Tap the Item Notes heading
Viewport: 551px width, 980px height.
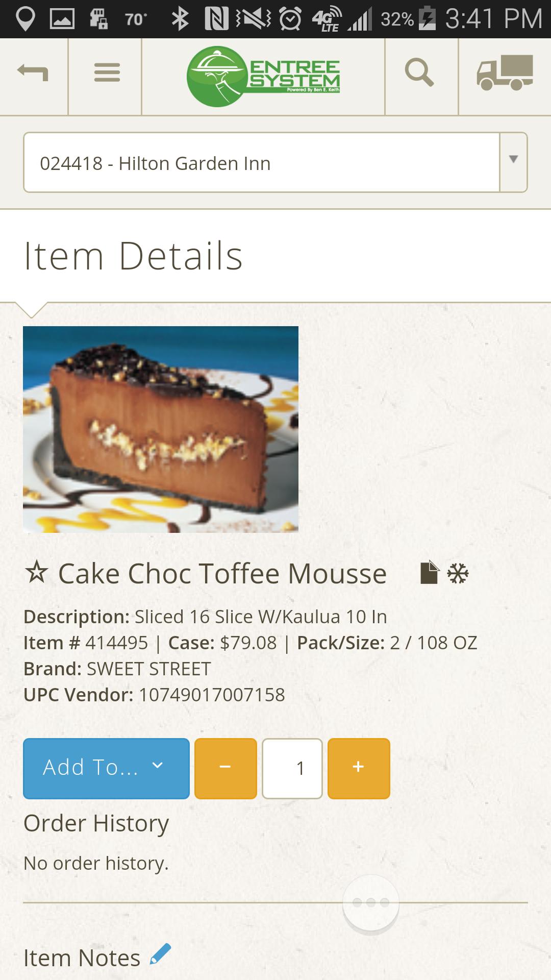click(x=82, y=958)
